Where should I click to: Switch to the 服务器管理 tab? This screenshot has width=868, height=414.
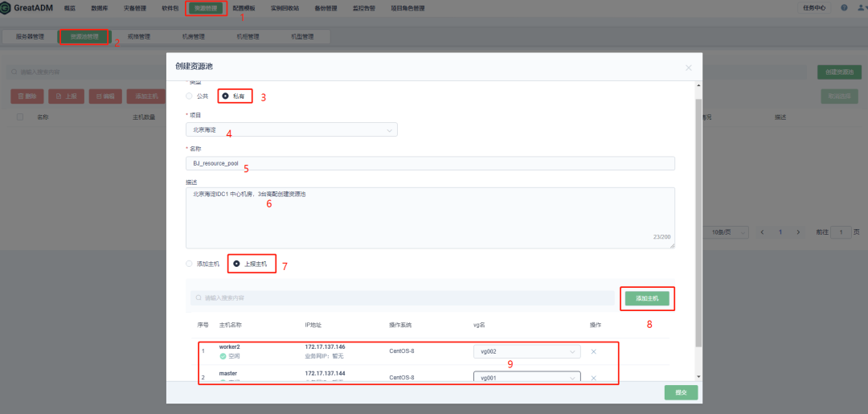pos(30,37)
